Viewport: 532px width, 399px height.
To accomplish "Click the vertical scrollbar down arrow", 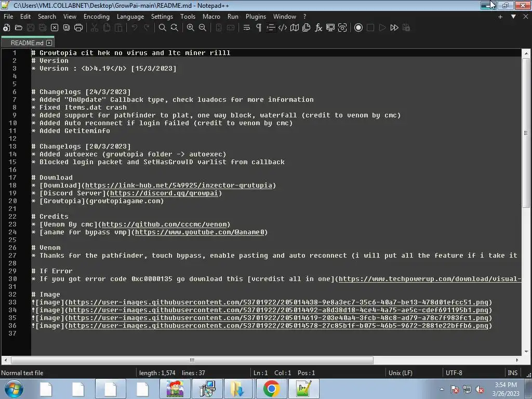I will tap(526, 352).
